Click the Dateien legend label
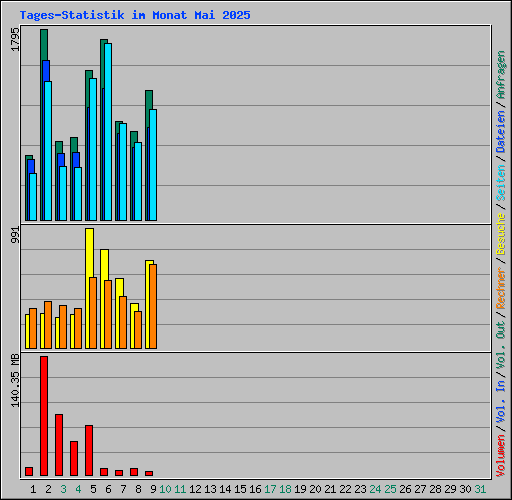The height and width of the screenshot is (500, 512). tap(500, 131)
